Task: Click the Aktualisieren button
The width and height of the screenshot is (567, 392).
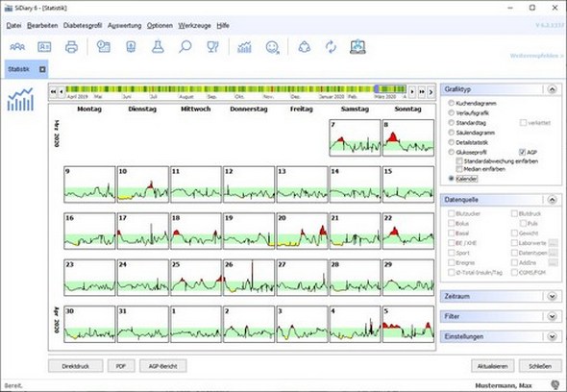Action: (x=492, y=366)
